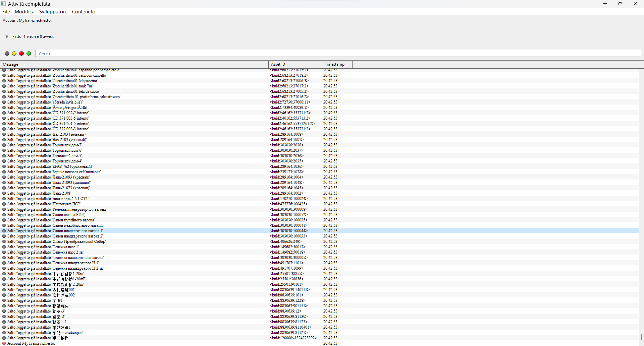Click the gray icon beside '路基-3' row
The height and width of the screenshot is (346, 644).
(x=4, y=311)
